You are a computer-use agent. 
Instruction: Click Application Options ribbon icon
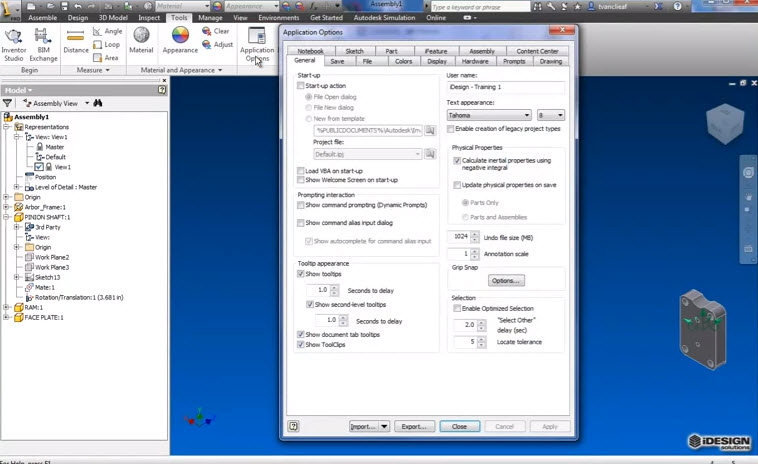[x=257, y=45]
